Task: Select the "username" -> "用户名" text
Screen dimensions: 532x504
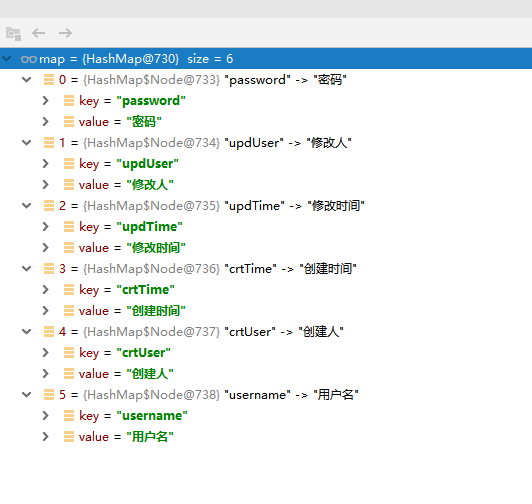Action: (291, 395)
